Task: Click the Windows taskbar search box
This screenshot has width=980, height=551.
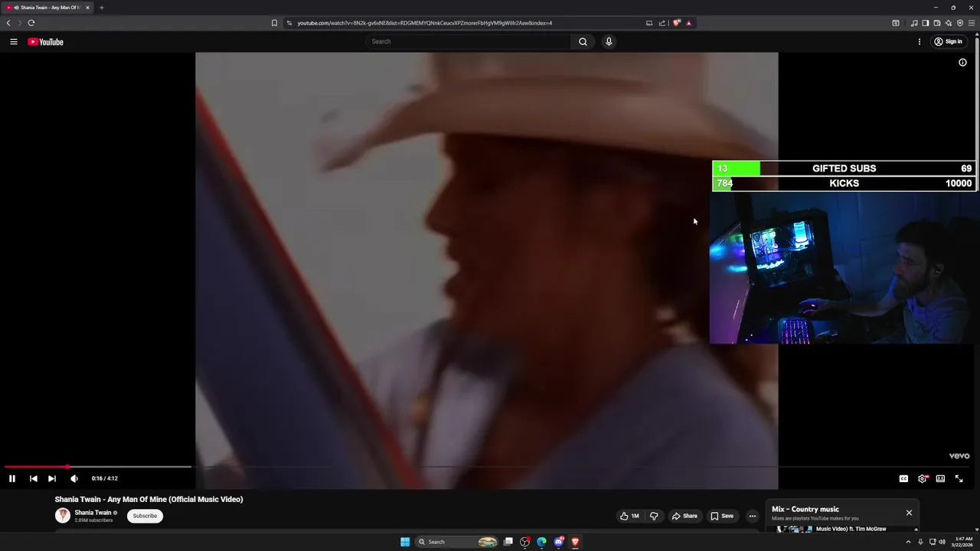Action: coord(456,542)
